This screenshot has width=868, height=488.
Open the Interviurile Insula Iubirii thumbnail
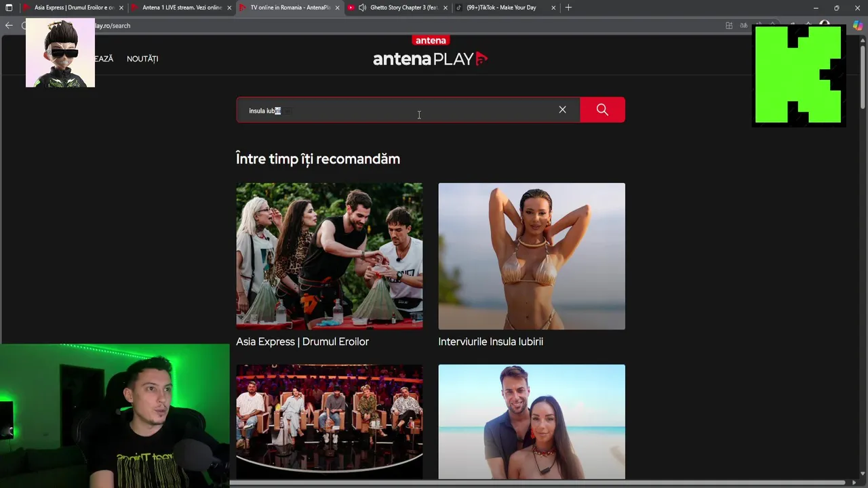pyautogui.click(x=532, y=256)
